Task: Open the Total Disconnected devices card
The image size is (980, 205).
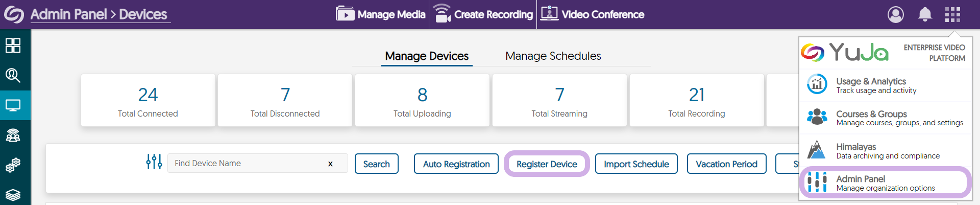Action: [x=285, y=101]
